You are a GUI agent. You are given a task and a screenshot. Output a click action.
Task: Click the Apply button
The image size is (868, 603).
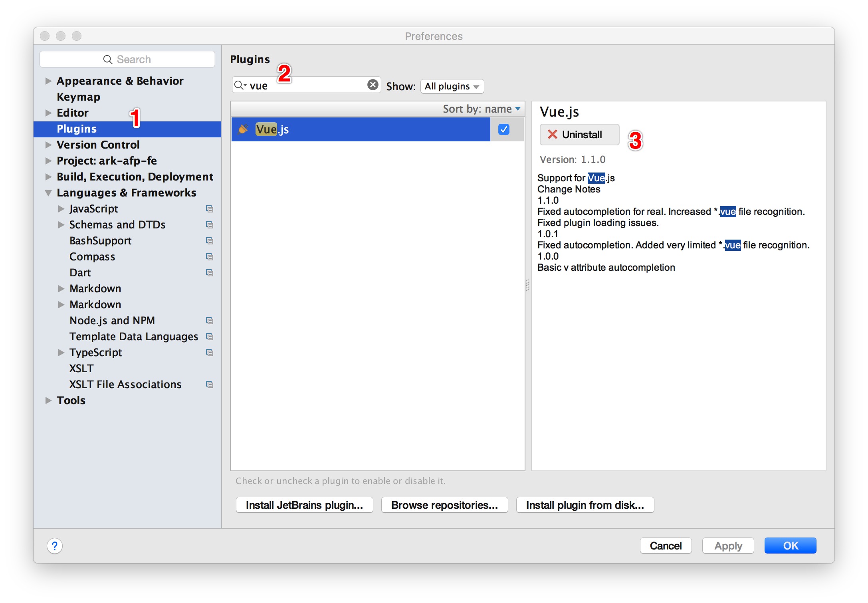(x=728, y=545)
